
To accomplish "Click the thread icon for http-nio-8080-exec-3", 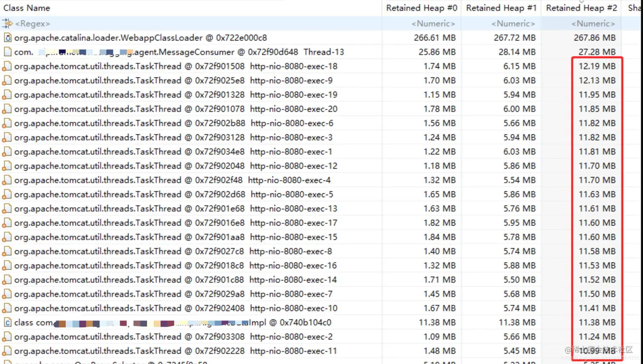I will coord(7,137).
